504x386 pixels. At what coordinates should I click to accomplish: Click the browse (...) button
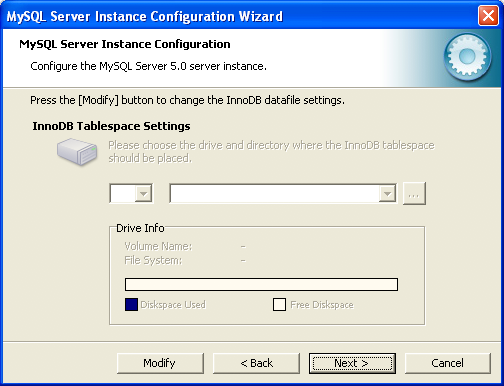(x=414, y=193)
